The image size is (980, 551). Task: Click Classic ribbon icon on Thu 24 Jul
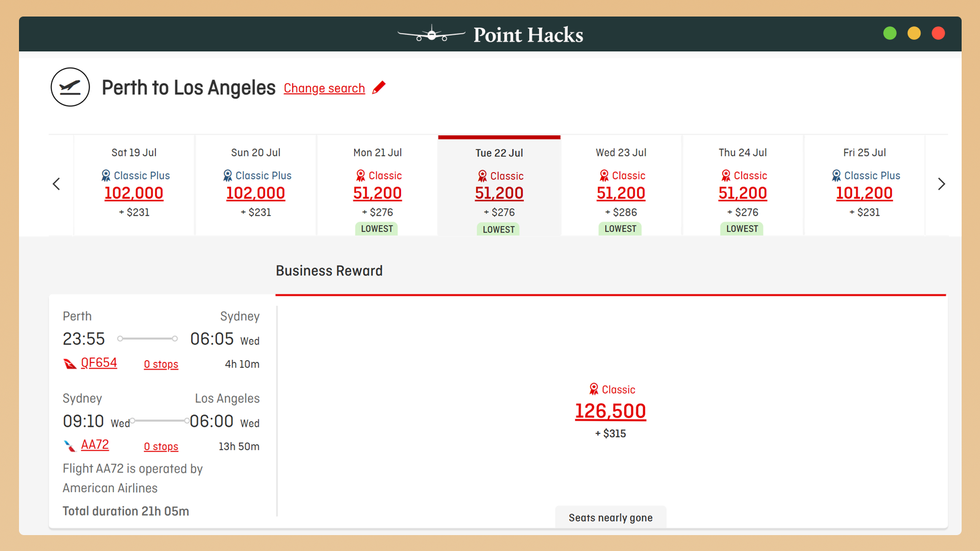point(726,176)
